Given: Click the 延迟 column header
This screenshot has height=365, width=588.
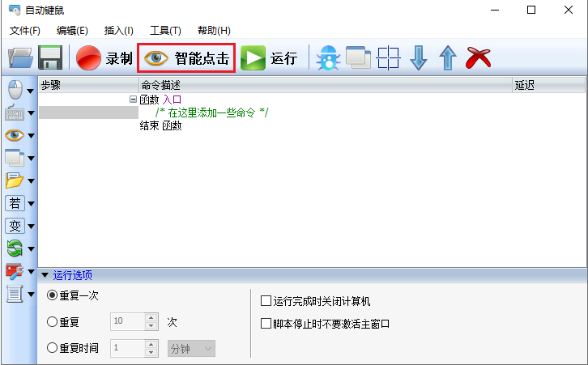Looking at the screenshot, I should pos(548,85).
